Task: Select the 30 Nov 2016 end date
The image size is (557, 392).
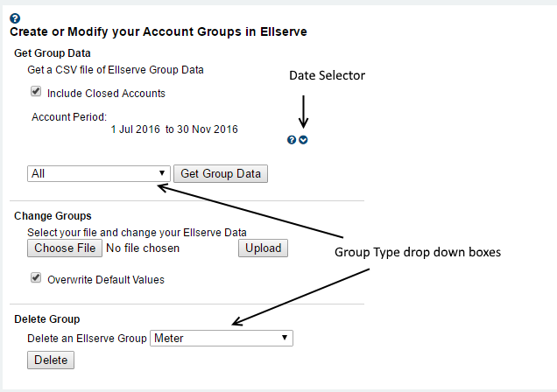Action: [207, 129]
